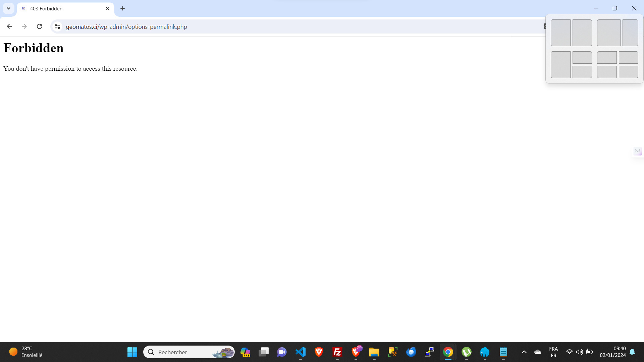Screen dimensions: 644x362
Task: Open a new browser tab
Action: point(122,8)
